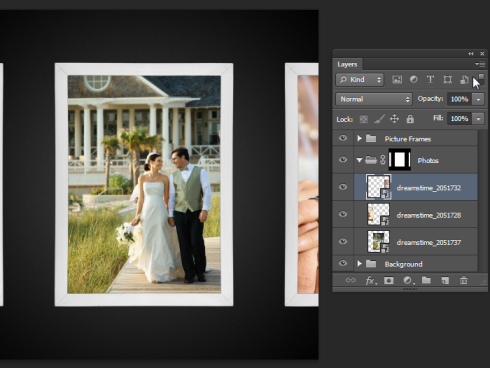Select the dreamstime_2051737 layer name

coord(429,243)
